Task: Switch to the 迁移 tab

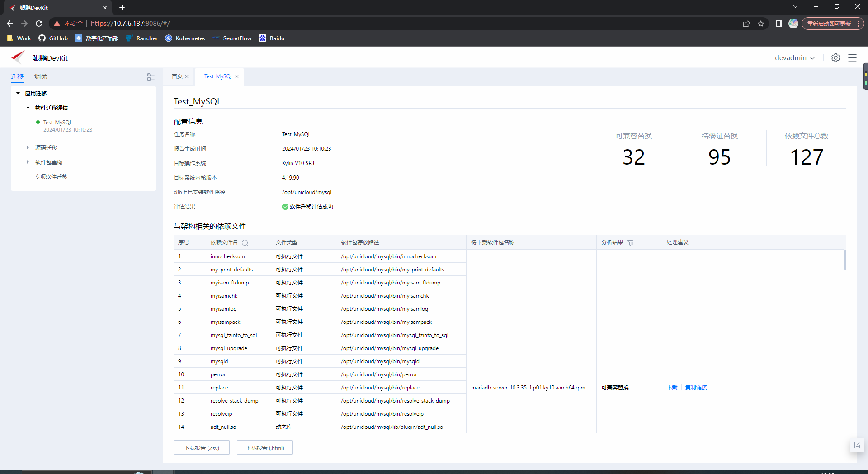Action: click(x=17, y=76)
